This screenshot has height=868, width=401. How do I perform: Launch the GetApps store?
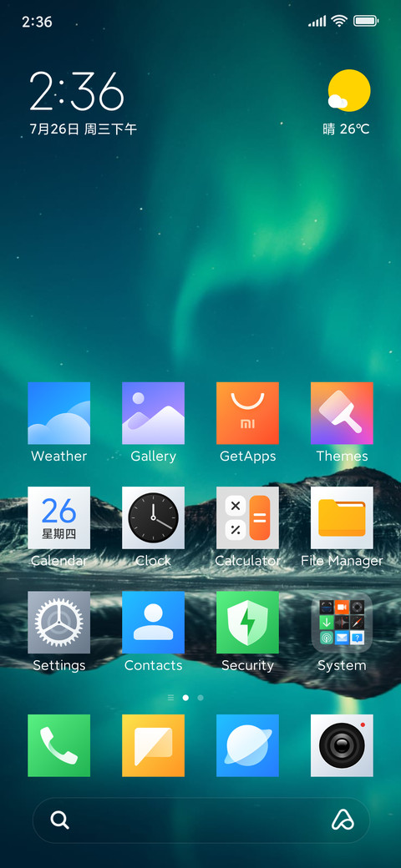[247, 413]
